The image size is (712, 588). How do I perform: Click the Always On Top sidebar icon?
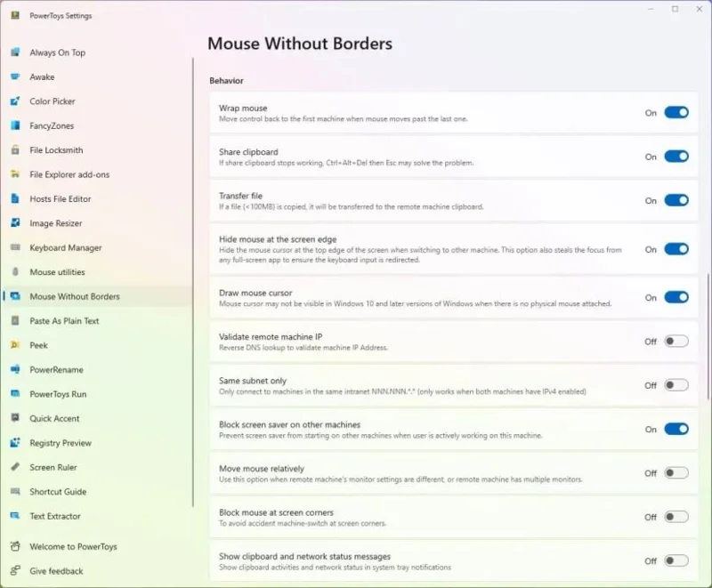coord(15,52)
